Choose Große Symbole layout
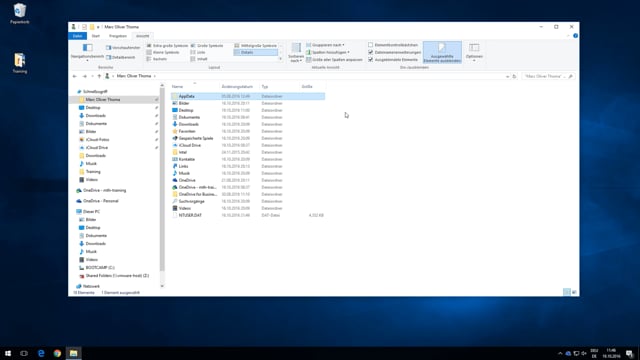The height and width of the screenshot is (360, 640). click(207, 46)
